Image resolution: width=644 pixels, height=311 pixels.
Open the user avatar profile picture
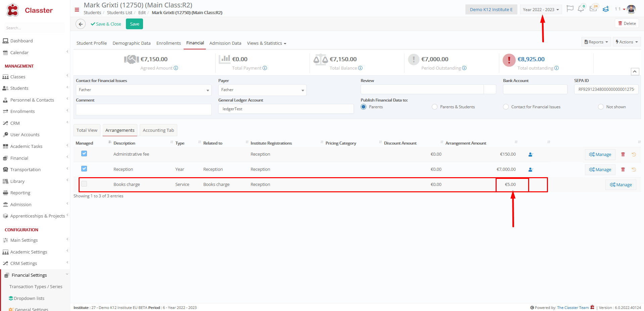click(x=631, y=9)
